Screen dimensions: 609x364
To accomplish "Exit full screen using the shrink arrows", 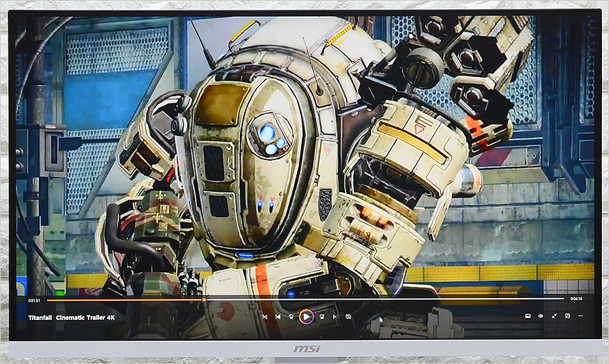I will coord(554,317).
